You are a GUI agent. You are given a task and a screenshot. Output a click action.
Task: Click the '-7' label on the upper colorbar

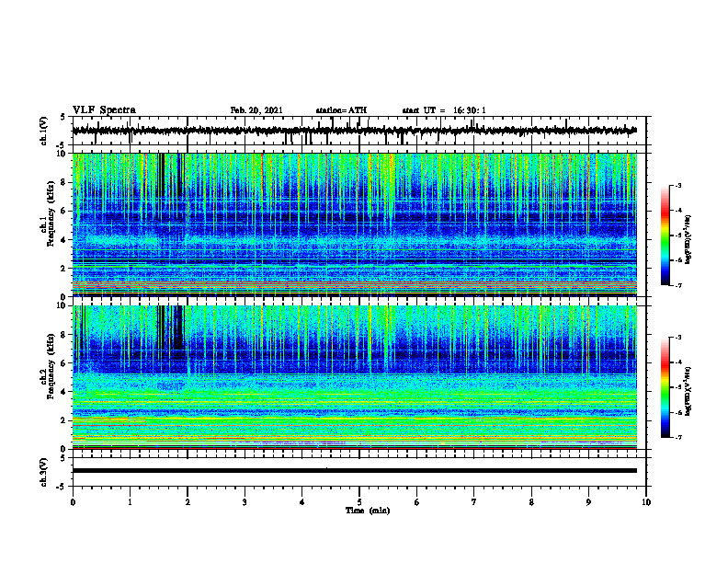click(678, 285)
